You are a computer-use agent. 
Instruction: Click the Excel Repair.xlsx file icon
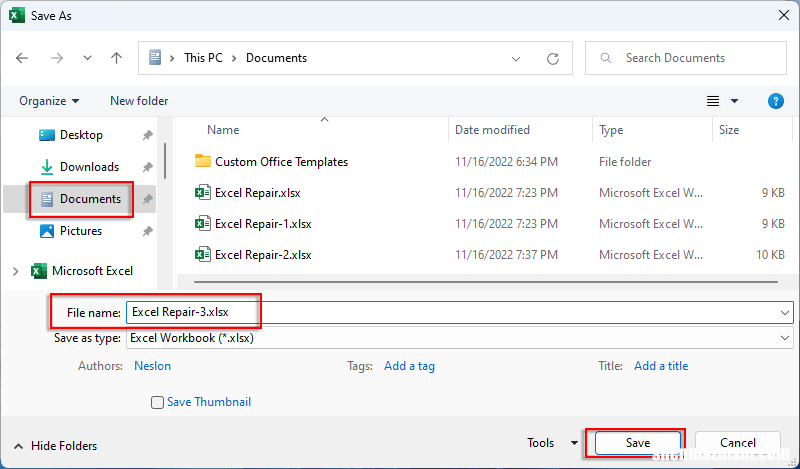point(203,192)
